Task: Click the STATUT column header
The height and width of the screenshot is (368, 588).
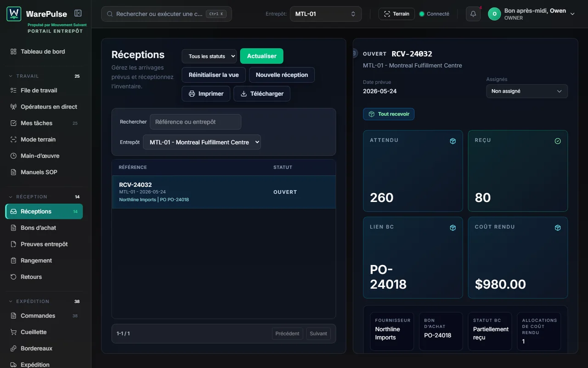Action: click(x=283, y=167)
